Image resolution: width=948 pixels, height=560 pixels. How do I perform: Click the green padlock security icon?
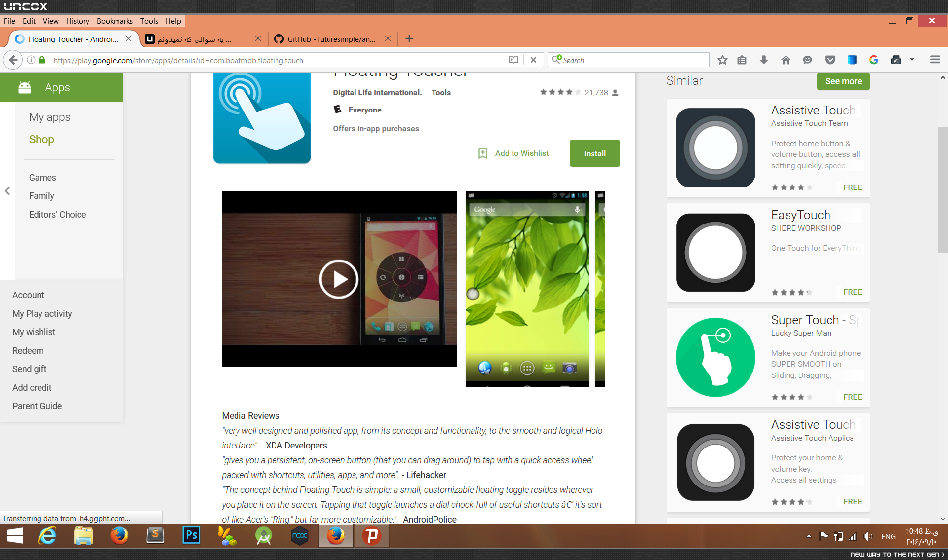click(42, 60)
